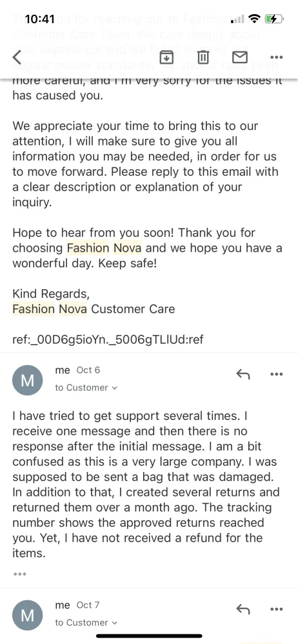Open more options for Oct 7 message

[276, 609]
